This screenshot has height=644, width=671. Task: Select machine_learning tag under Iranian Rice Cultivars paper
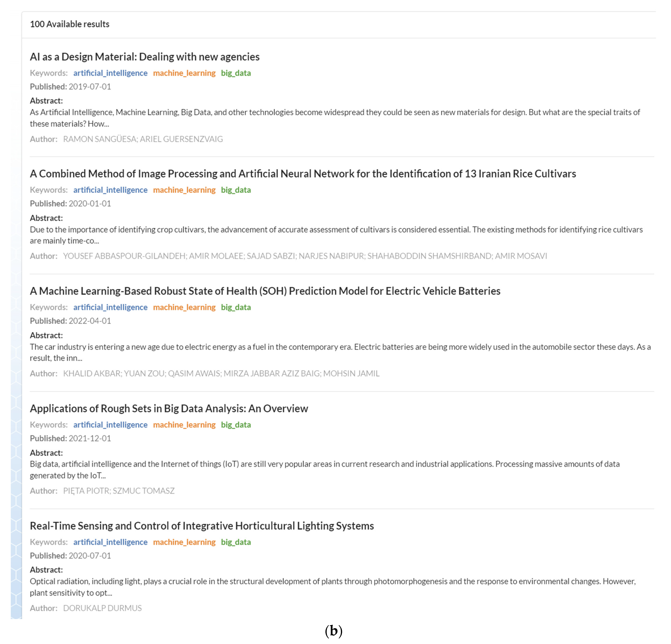(184, 190)
